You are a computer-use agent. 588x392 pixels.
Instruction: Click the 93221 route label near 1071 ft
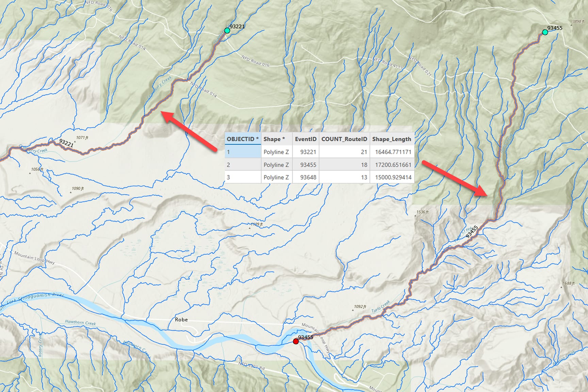pyautogui.click(x=66, y=143)
